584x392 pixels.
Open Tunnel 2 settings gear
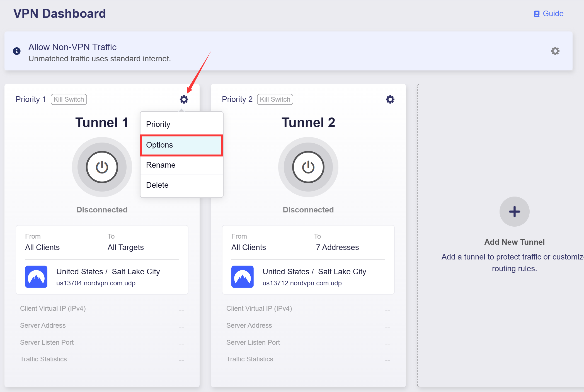tap(390, 99)
